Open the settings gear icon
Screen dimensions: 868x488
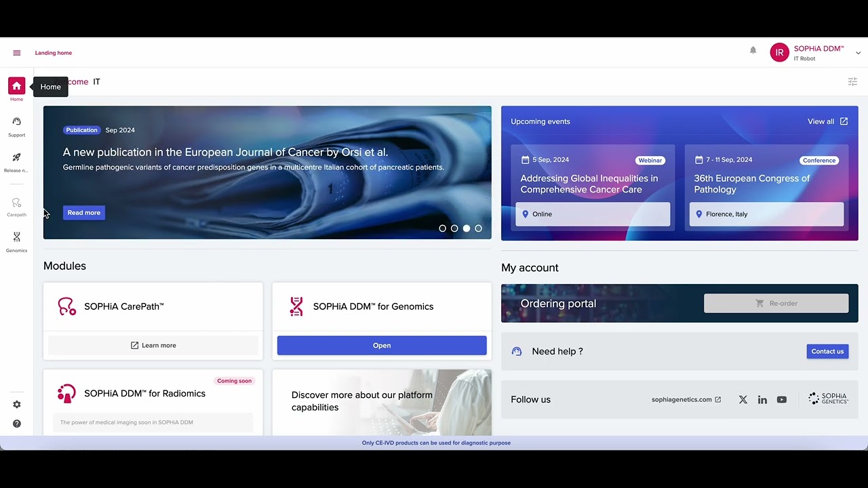[17, 405]
